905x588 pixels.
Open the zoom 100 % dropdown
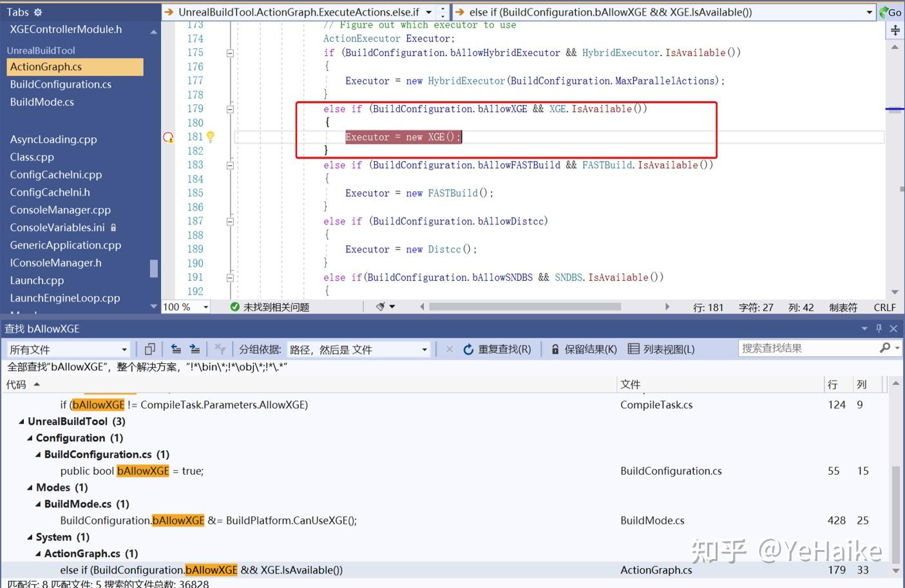click(x=206, y=307)
